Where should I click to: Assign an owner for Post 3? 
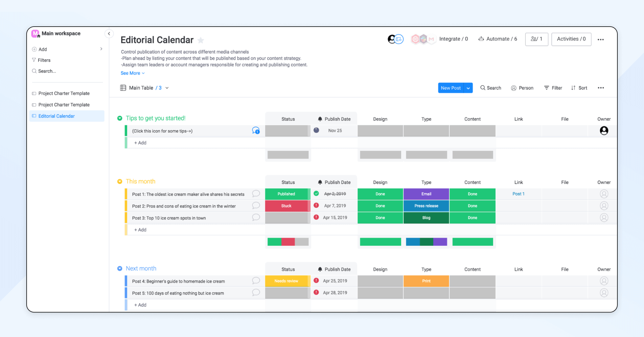coord(604,217)
